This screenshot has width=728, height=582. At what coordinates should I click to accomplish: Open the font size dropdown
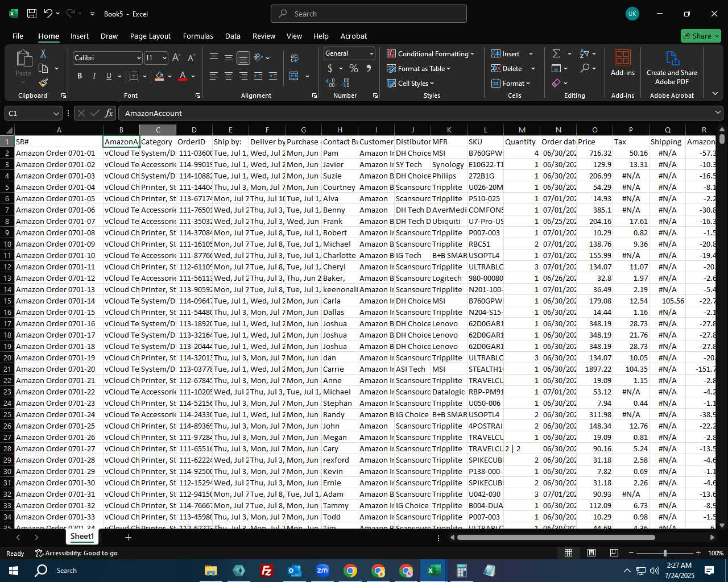[164, 58]
